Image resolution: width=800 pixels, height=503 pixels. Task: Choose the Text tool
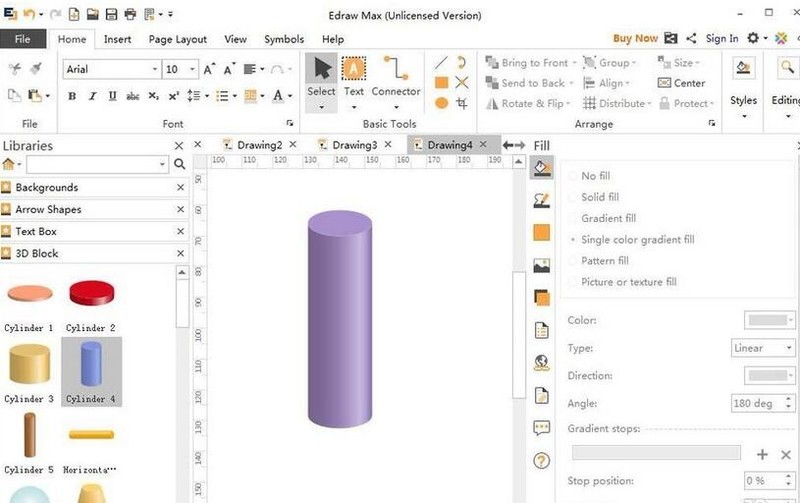tap(354, 82)
